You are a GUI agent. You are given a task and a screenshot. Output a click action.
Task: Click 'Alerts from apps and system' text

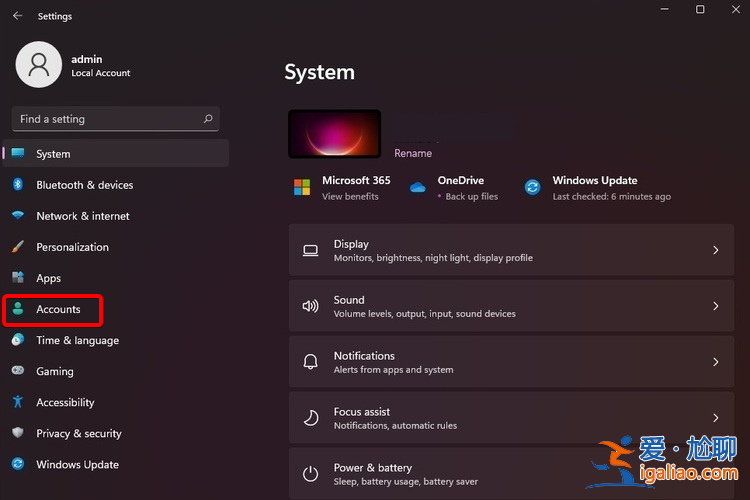tap(394, 370)
